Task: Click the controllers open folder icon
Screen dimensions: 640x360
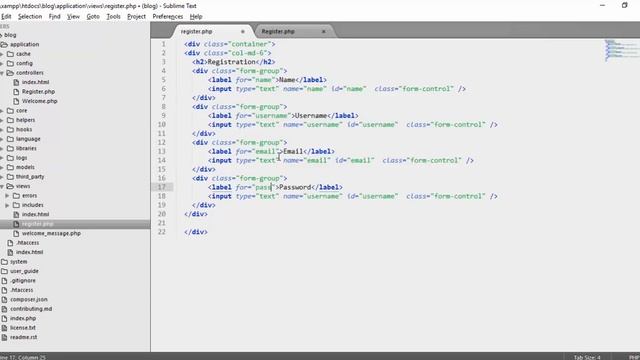Action: point(11,73)
